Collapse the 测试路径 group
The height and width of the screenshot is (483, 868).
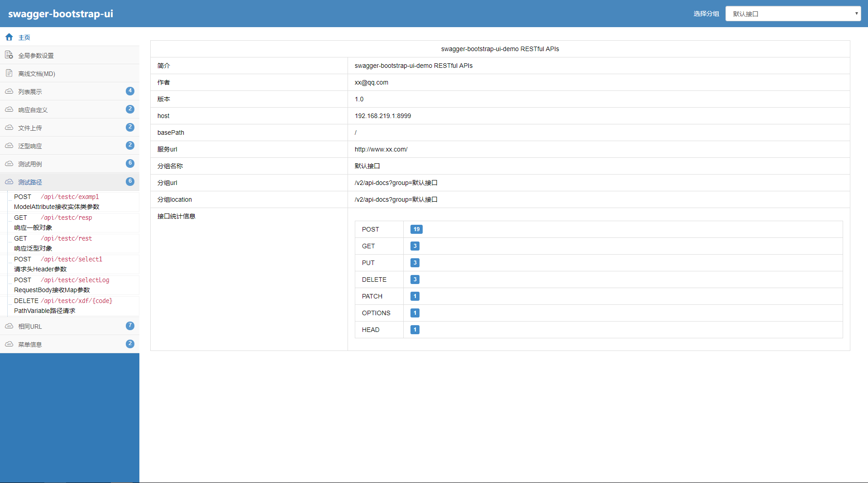[70, 182]
